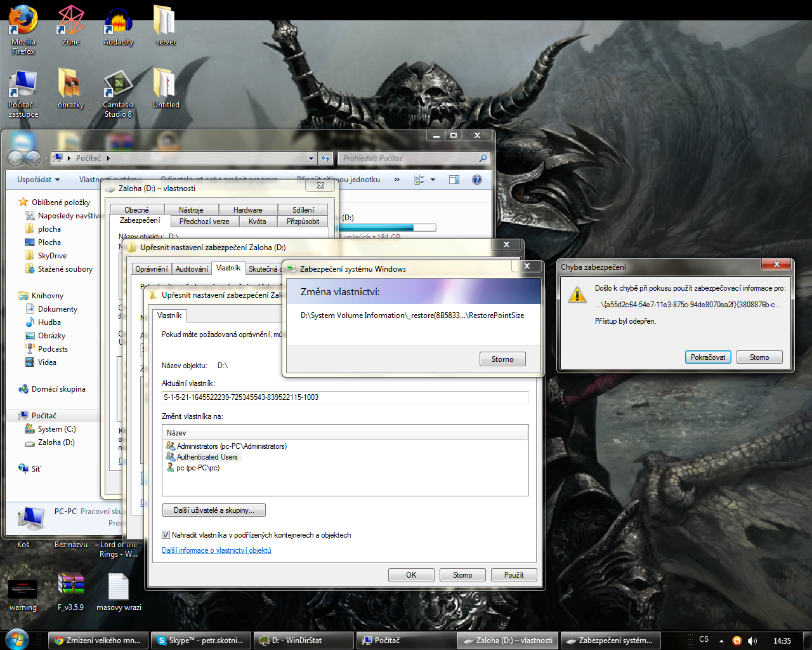Click Pokračovat in the security error dialog
812x650 pixels.
click(x=708, y=357)
